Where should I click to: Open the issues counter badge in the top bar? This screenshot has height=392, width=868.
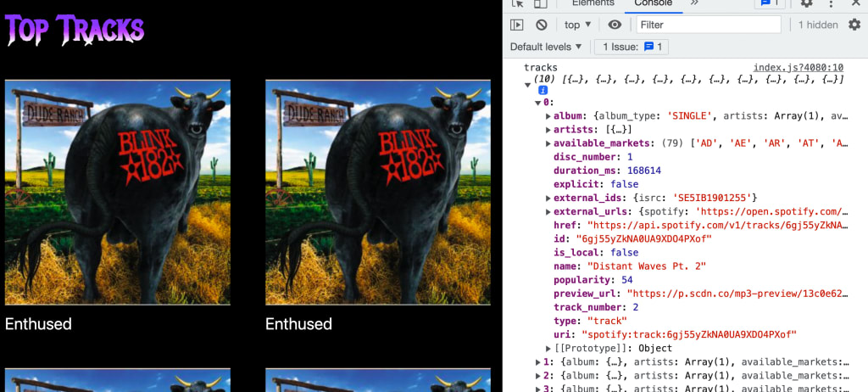click(x=770, y=3)
